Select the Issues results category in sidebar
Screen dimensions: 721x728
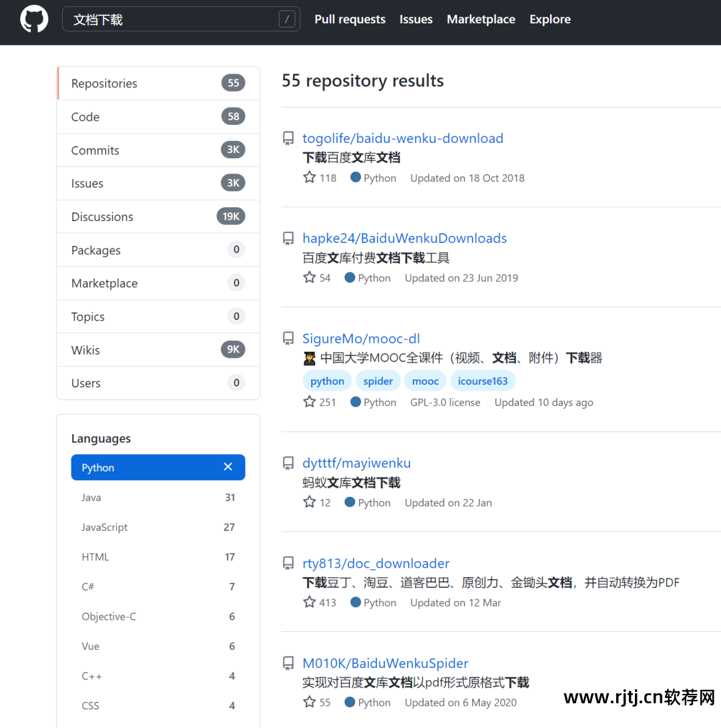[x=158, y=184]
